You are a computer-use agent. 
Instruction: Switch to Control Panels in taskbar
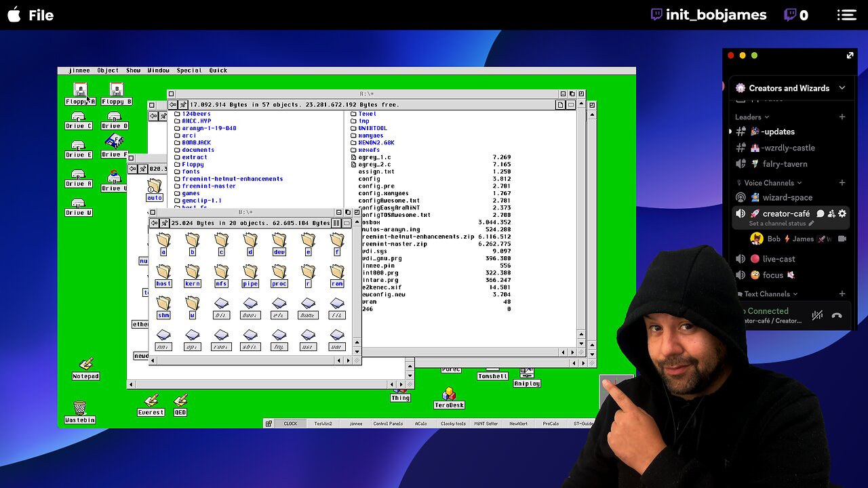tap(388, 424)
